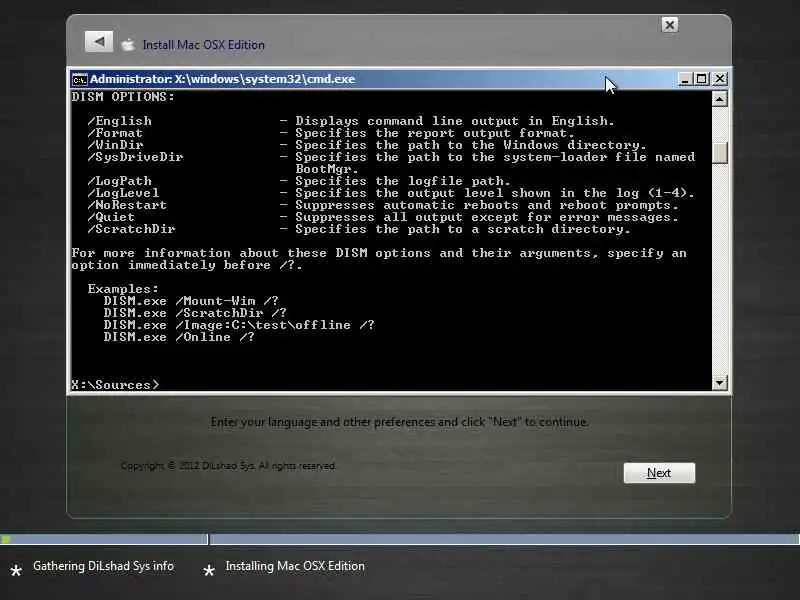Click the setup progress bar at bottom
Viewport: 800px width, 600px height.
pyautogui.click(x=400, y=539)
